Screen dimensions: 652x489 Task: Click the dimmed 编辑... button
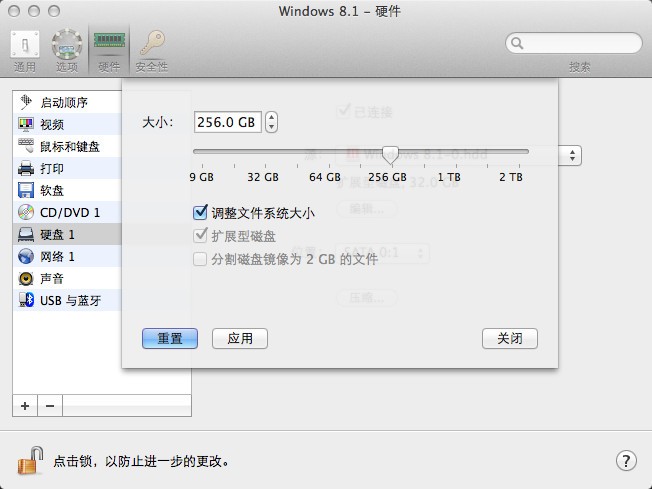pyautogui.click(x=367, y=208)
